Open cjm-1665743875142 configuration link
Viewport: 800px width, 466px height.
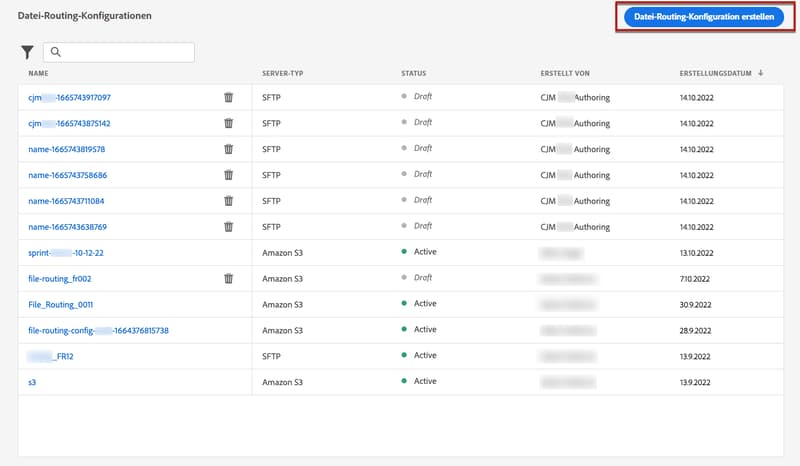[x=69, y=124]
